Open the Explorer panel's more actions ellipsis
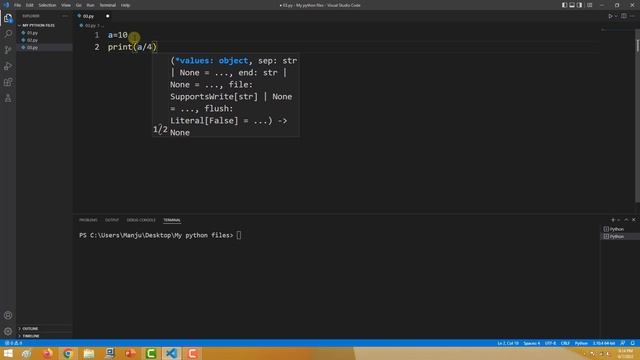 pyautogui.click(x=65, y=16)
